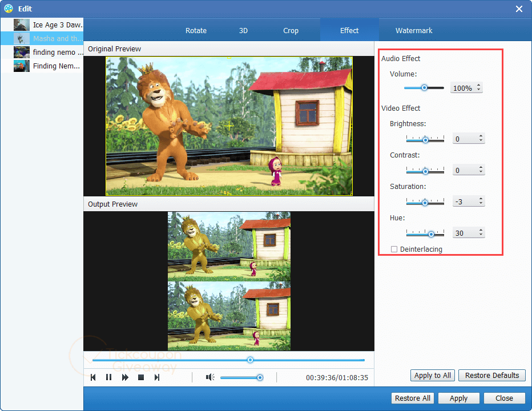Adjust the Saturation slider handle
This screenshot has width=532, height=411.
pyautogui.click(x=425, y=203)
